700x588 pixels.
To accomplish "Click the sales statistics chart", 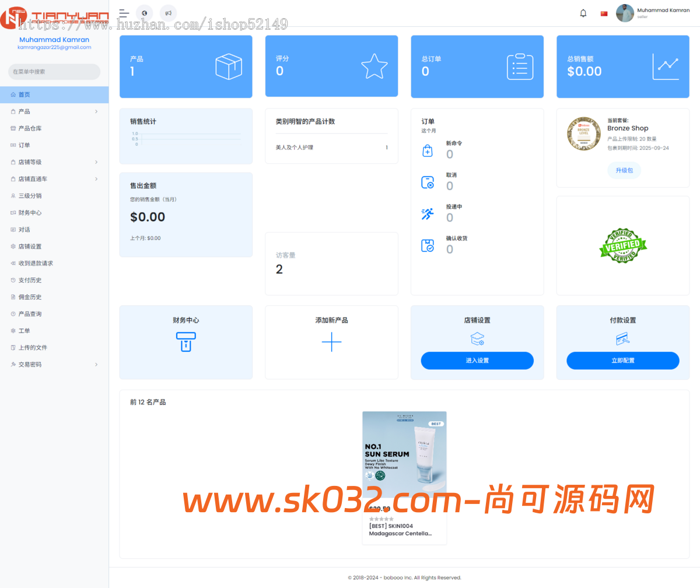I will point(185,139).
